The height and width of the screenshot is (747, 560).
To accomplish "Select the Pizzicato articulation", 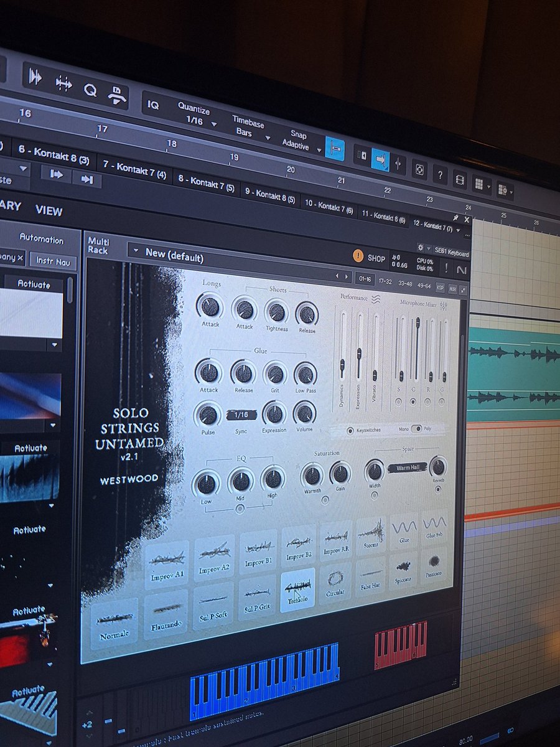I will (x=434, y=564).
